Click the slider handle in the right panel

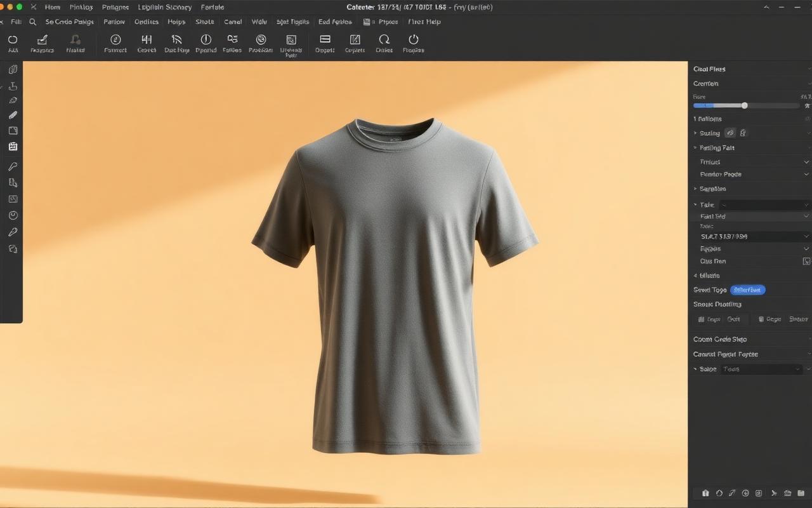pyautogui.click(x=745, y=105)
